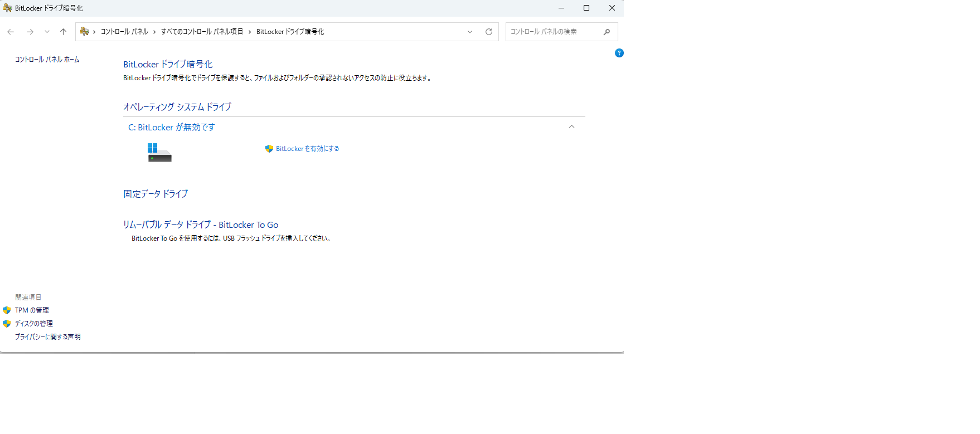Go up one level with the Up arrow
Image resolution: width=980 pixels, height=434 pixels.
(63, 32)
